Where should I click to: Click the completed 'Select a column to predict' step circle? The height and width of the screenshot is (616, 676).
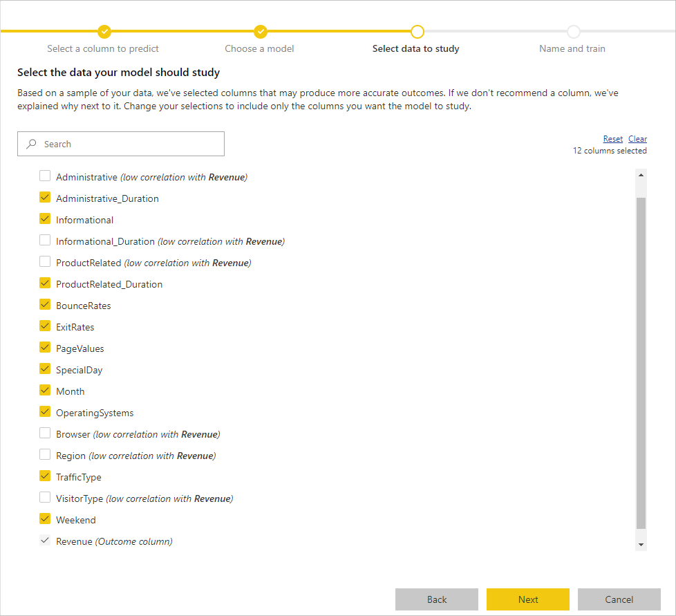[x=104, y=32]
